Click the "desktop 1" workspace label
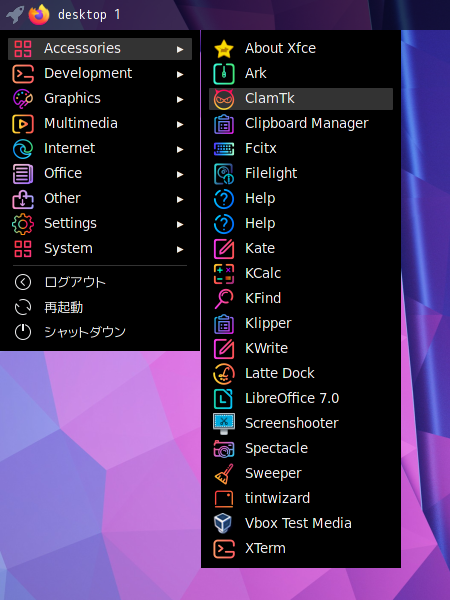This screenshot has width=450, height=600. tap(89, 15)
